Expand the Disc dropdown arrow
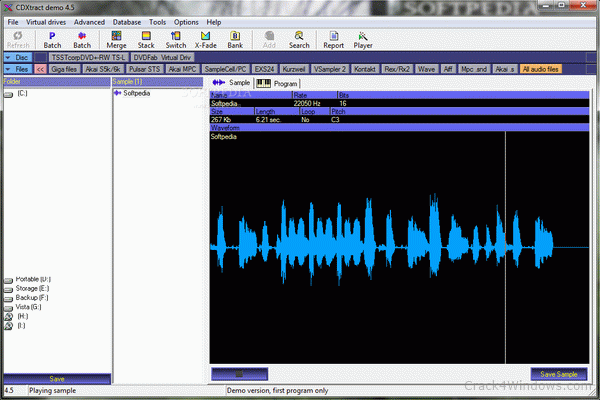Image resolution: width=600 pixels, height=400 pixels. (8, 58)
